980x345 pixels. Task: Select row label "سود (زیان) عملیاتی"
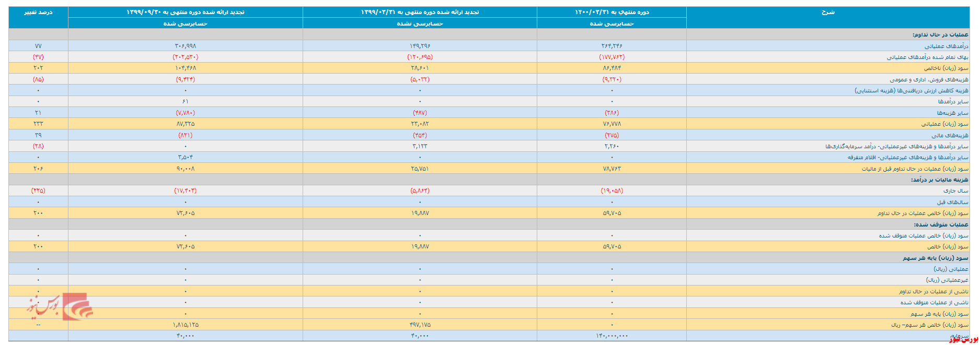[945, 124]
